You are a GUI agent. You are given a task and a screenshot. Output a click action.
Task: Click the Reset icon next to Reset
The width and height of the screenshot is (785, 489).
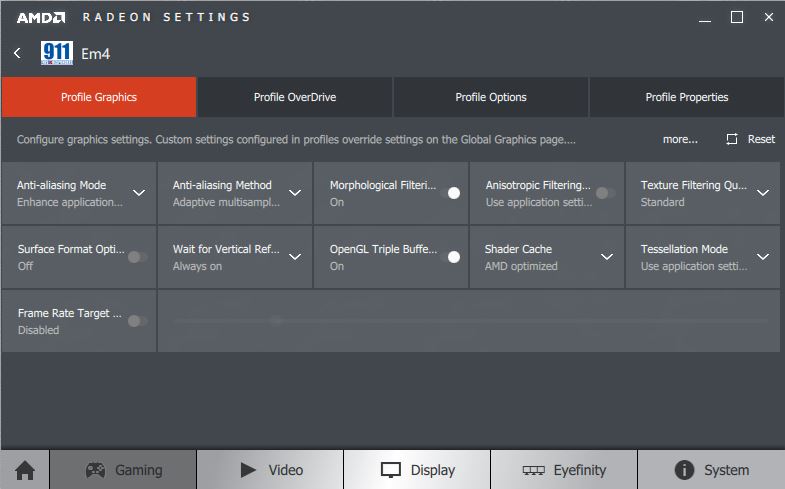coord(732,139)
